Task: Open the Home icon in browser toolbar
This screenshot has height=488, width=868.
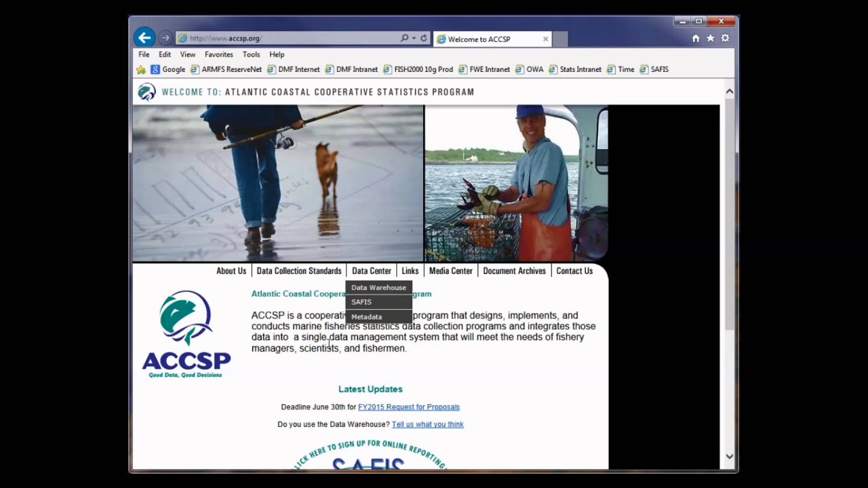Action: pyautogui.click(x=696, y=39)
